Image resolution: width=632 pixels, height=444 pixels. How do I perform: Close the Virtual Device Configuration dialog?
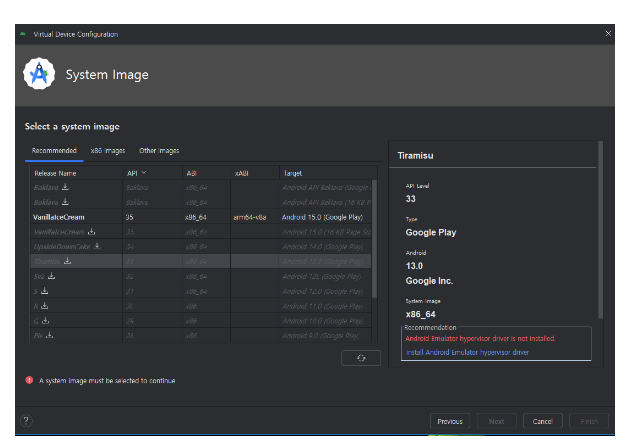click(608, 33)
